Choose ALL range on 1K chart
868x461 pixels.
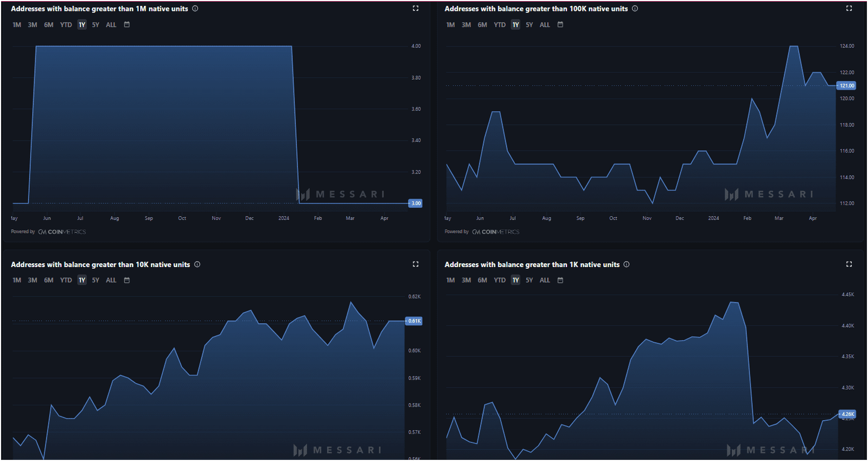tap(545, 280)
